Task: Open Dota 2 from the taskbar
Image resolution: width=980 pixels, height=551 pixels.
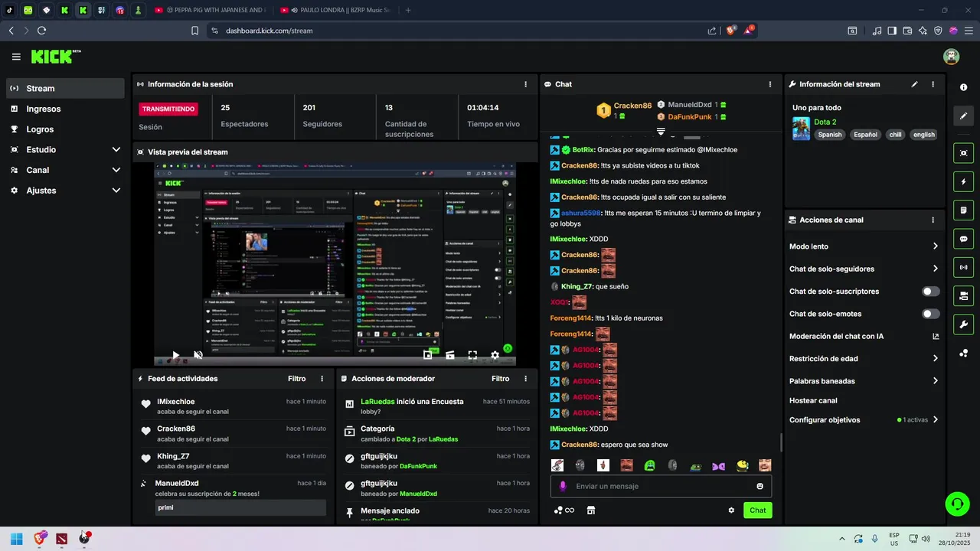Action: [x=61, y=539]
